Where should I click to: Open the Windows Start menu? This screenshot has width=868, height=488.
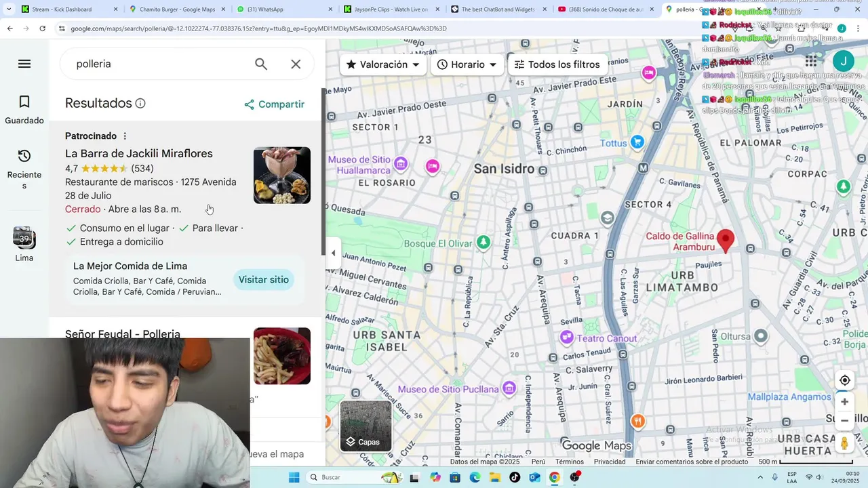pos(294,477)
